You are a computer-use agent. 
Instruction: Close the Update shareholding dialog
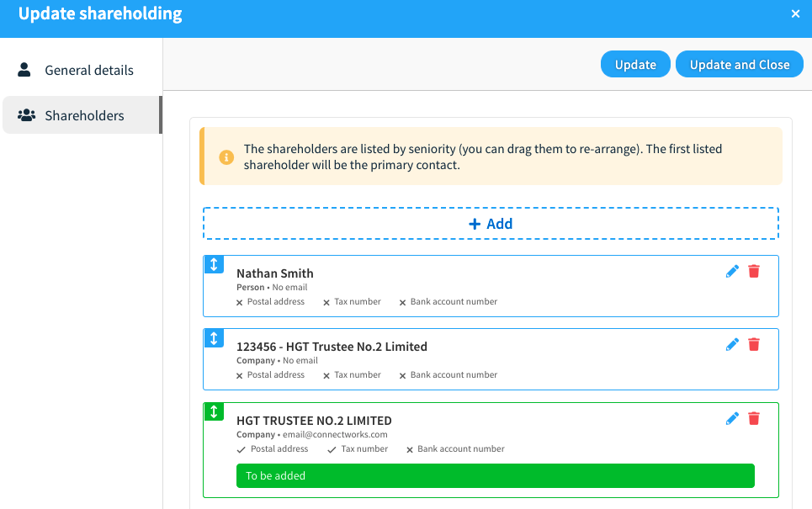click(795, 14)
